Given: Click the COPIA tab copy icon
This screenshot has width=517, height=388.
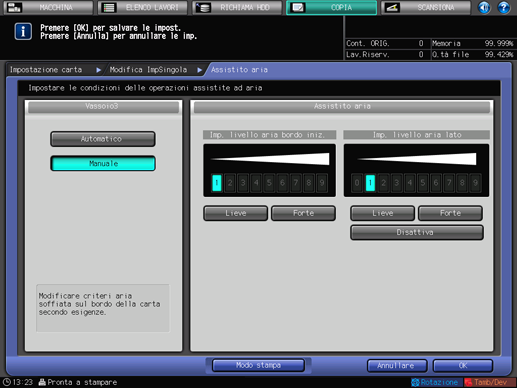Looking at the screenshot, I should pos(298,7).
